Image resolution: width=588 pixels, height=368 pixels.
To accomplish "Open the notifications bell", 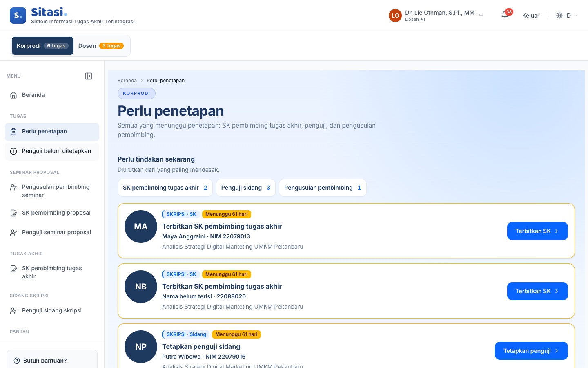I will [x=505, y=16].
